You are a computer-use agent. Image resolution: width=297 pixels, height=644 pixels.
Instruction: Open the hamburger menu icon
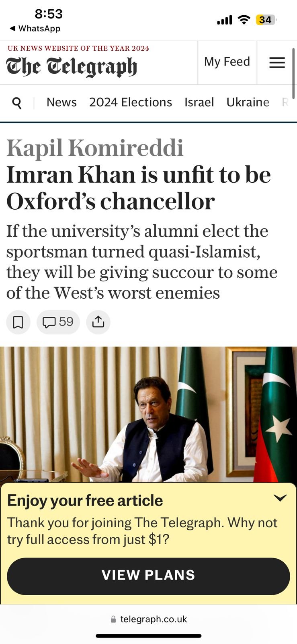[x=277, y=63]
